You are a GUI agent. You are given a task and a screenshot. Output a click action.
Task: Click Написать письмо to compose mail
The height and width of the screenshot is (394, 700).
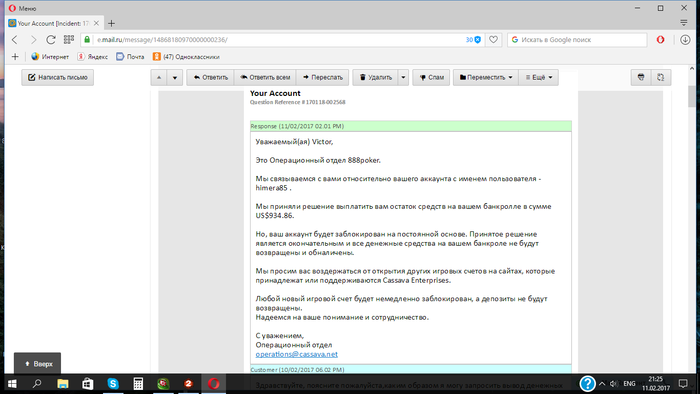tap(58, 77)
